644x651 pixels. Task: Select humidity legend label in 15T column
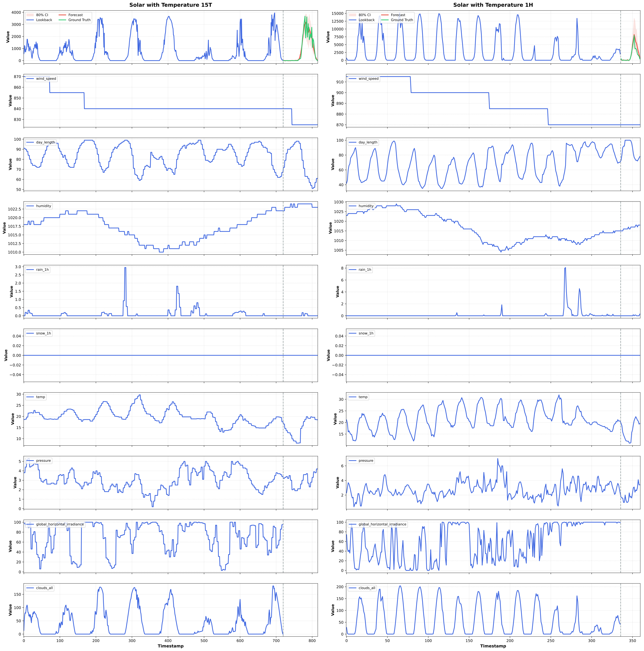44,206
